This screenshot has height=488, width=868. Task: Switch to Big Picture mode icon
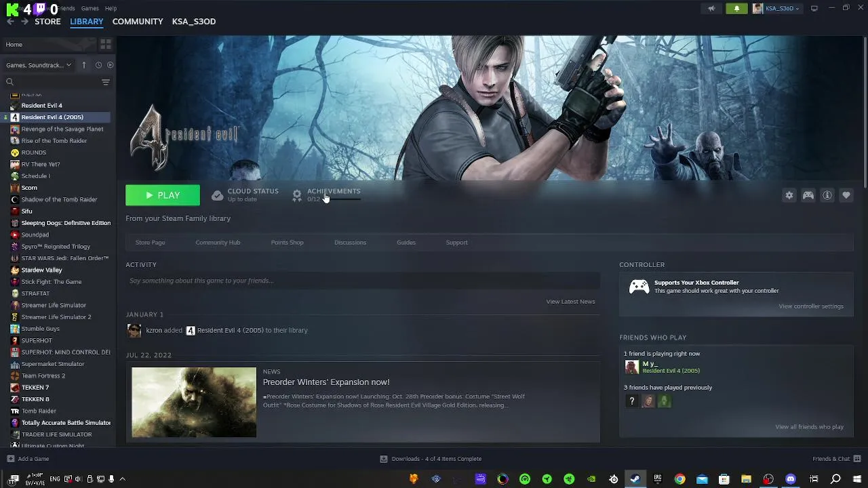(x=814, y=8)
